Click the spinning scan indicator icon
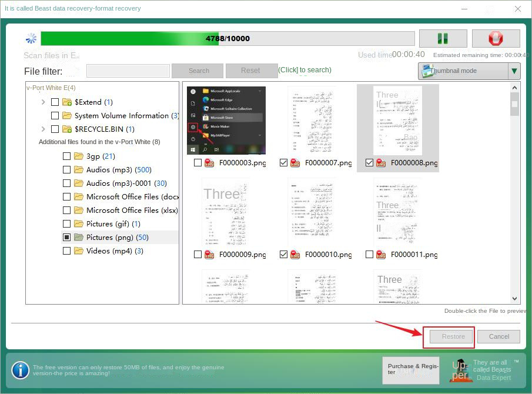Screen dimensions: 532x394 coord(31,38)
